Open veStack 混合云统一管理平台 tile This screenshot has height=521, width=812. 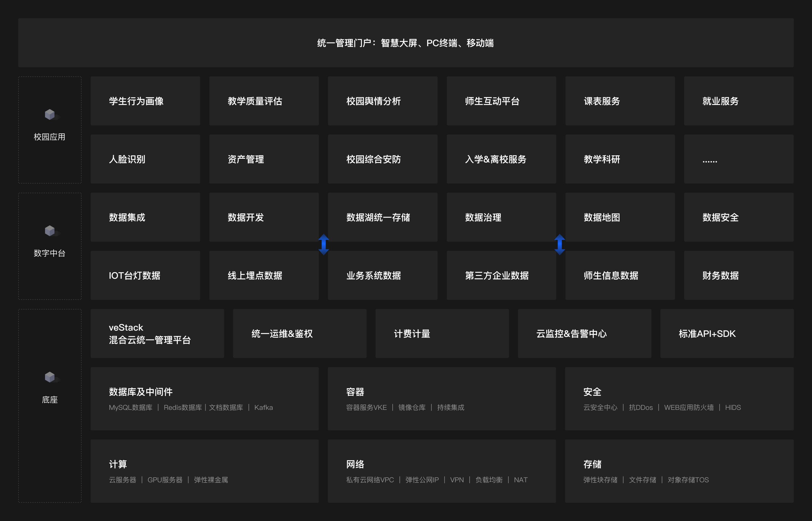[x=157, y=333]
